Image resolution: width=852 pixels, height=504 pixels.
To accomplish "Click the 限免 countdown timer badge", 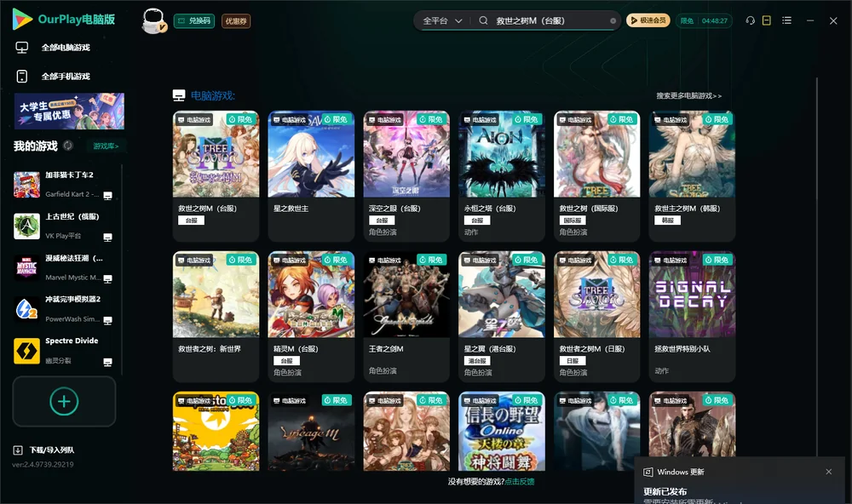I will point(705,20).
